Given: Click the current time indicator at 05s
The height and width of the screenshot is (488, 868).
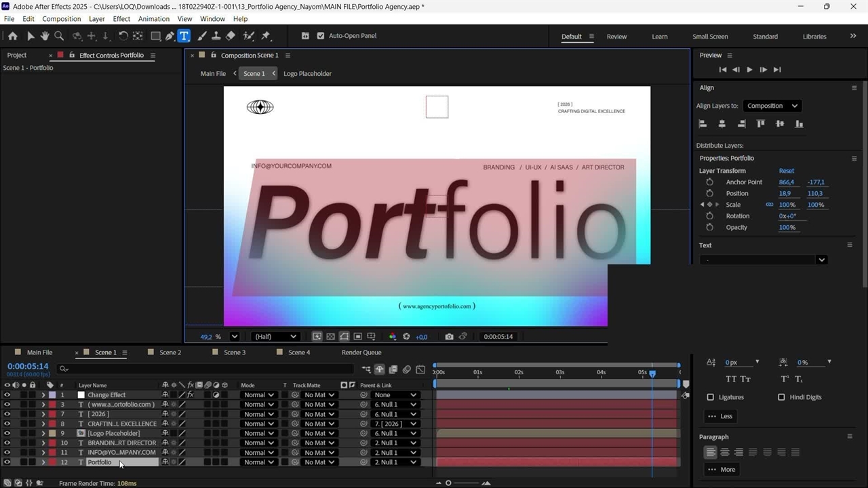Looking at the screenshot, I should 652,373.
